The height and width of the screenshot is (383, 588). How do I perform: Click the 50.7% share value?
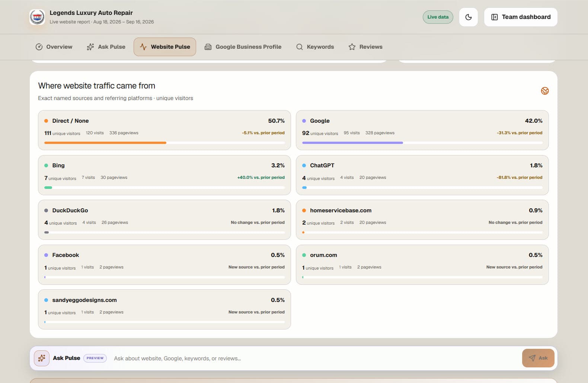(277, 121)
